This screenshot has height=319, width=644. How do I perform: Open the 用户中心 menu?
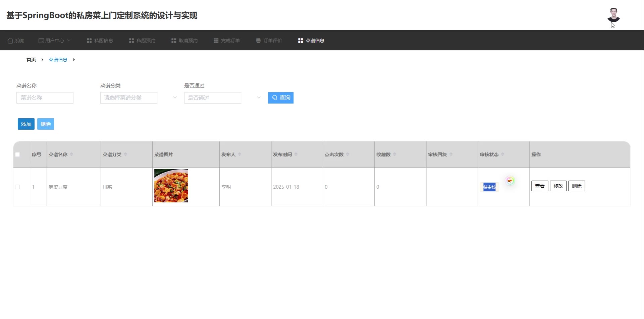pyautogui.click(x=54, y=41)
